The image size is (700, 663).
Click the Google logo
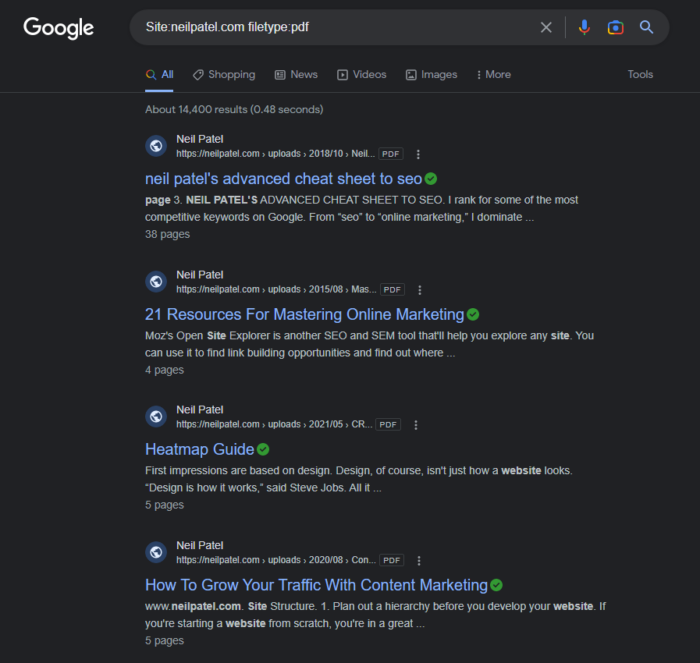tap(58, 28)
